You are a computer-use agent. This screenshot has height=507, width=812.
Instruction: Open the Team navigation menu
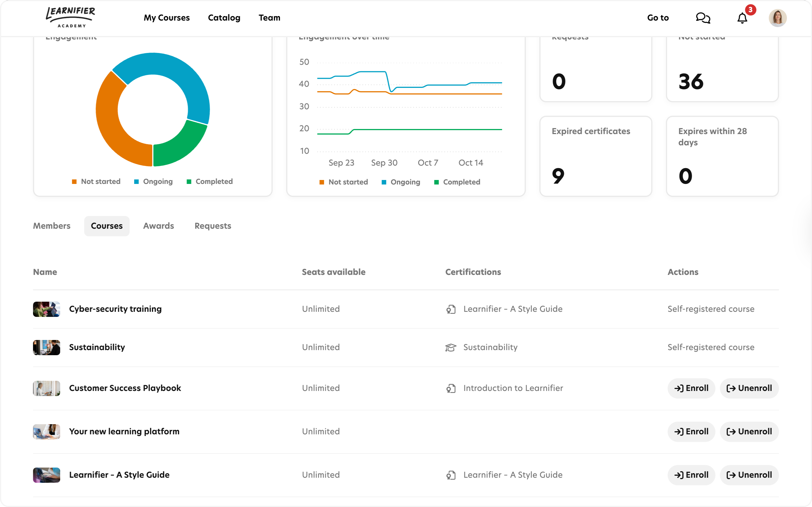269,18
